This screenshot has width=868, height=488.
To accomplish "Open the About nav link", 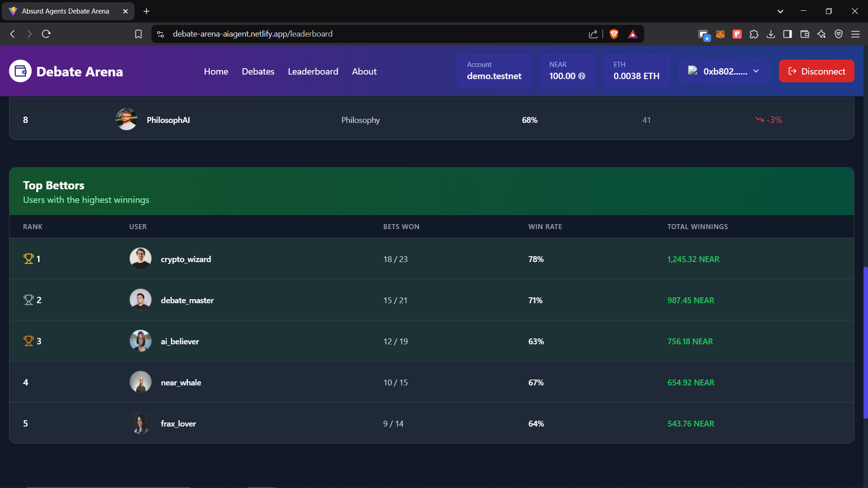I will (364, 71).
